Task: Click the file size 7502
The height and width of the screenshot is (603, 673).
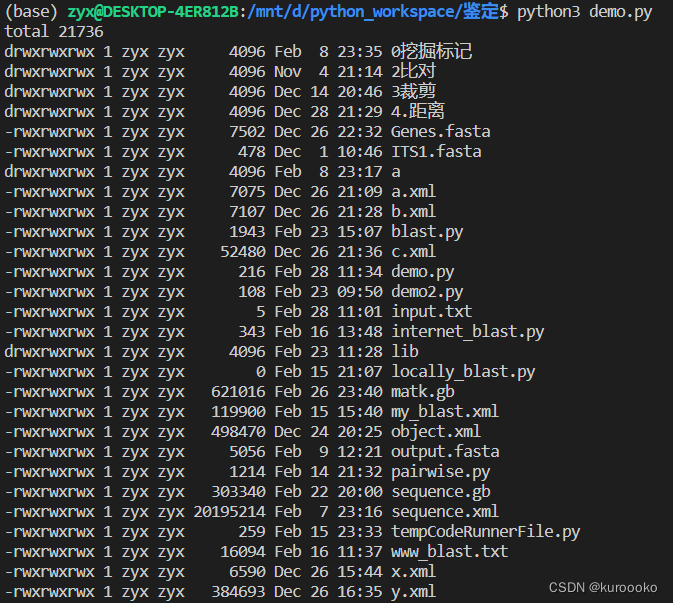Action: [x=247, y=132]
